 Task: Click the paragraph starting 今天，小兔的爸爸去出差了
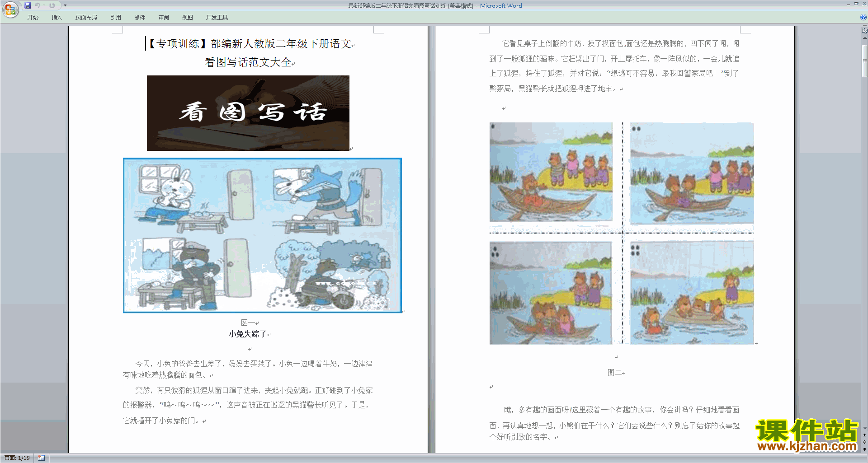[248, 369]
